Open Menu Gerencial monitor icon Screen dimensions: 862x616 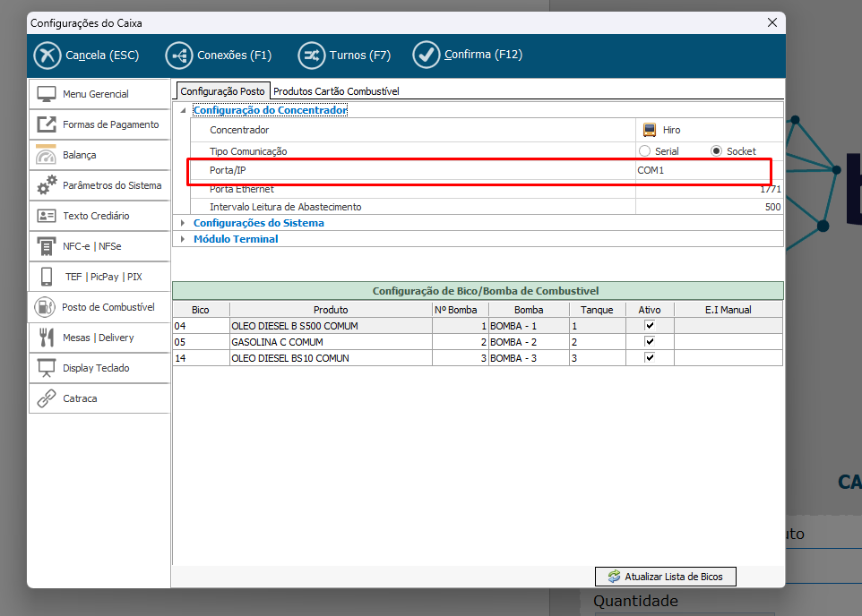(x=47, y=94)
